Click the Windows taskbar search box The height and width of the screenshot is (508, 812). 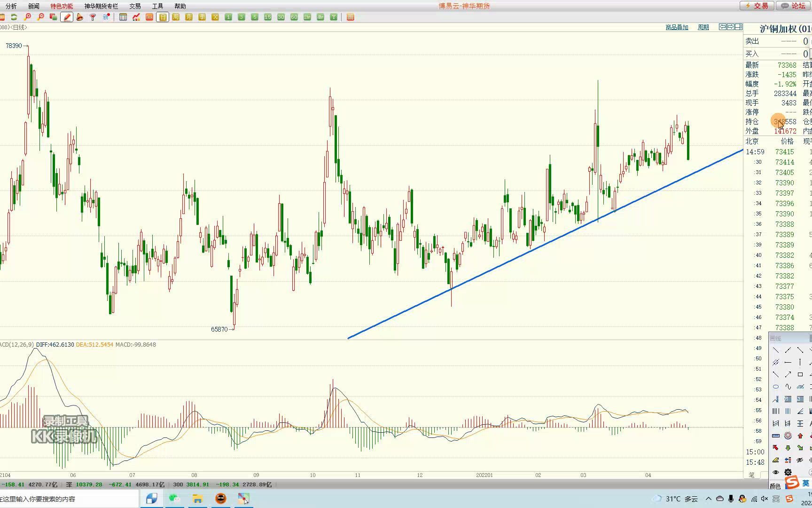(x=69, y=499)
